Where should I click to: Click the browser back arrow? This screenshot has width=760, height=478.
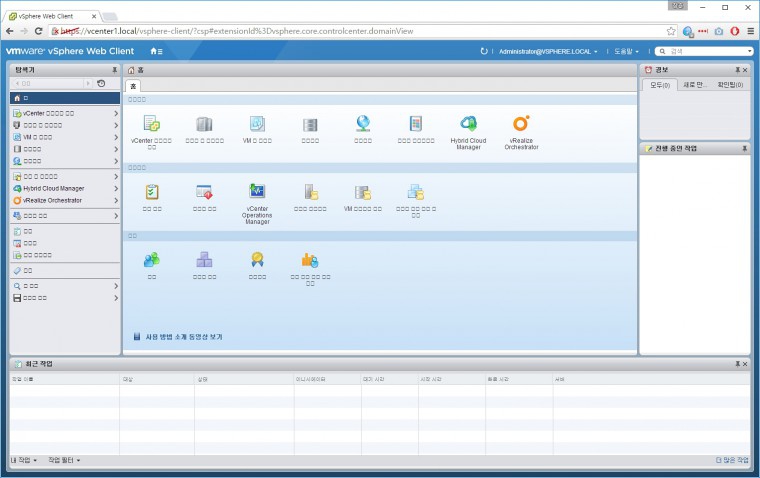10,31
